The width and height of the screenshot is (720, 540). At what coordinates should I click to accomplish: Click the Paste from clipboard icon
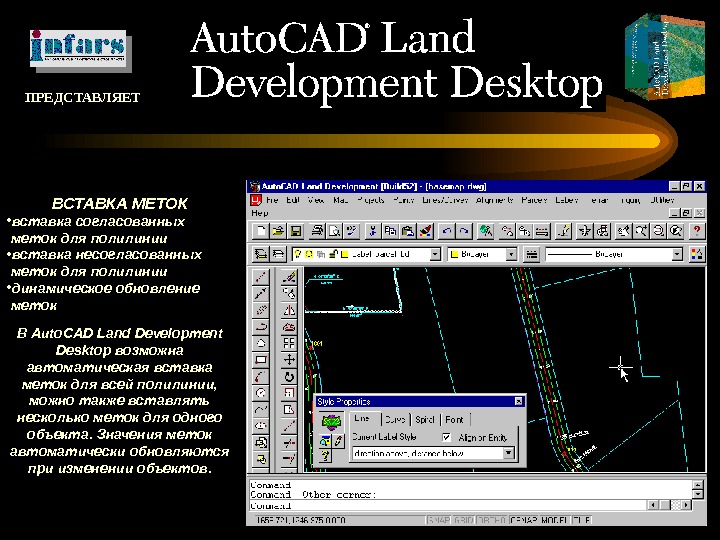[x=408, y=231]
